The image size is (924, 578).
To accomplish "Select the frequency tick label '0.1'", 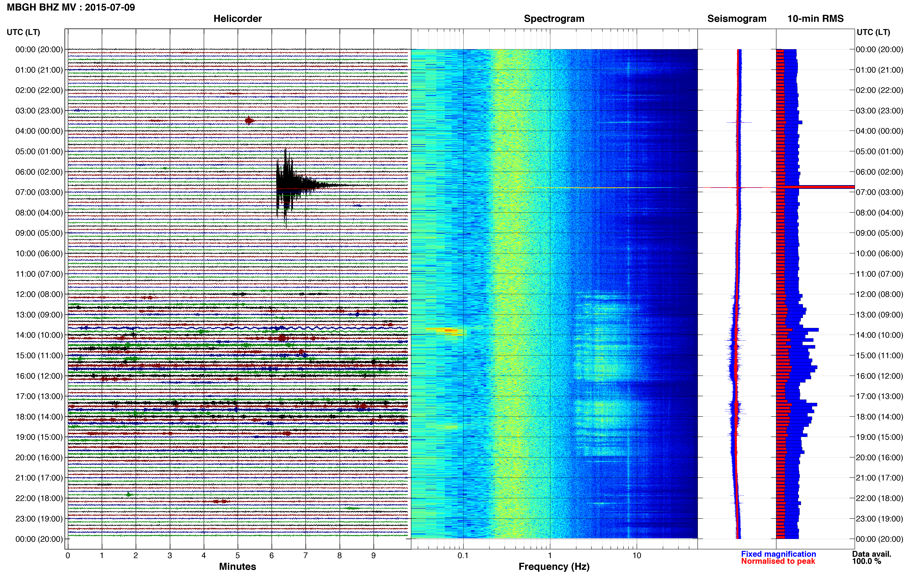I will coord(463,556).
